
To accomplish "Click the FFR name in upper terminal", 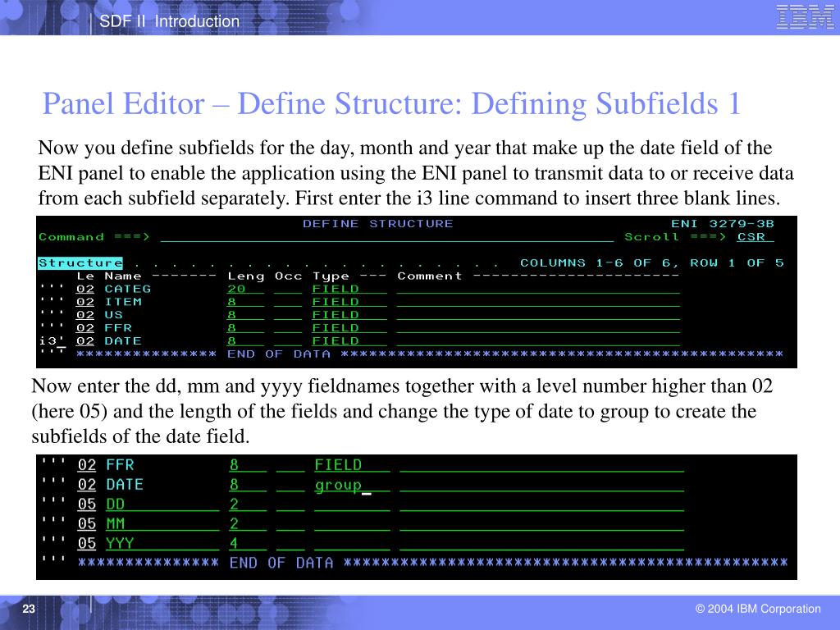I will 118,328.
